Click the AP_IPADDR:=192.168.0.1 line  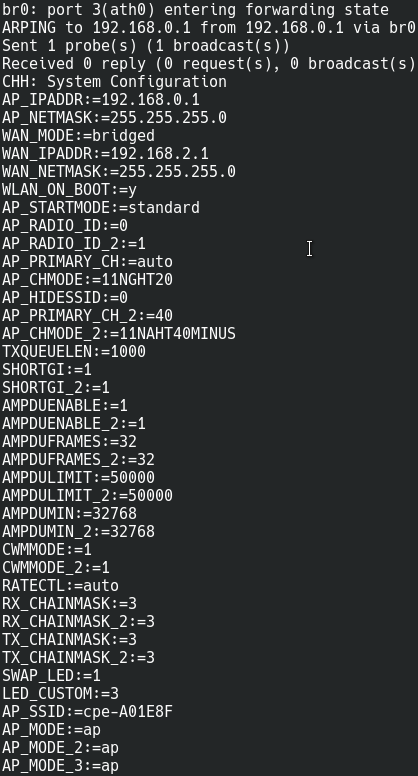tap(101, 100)
